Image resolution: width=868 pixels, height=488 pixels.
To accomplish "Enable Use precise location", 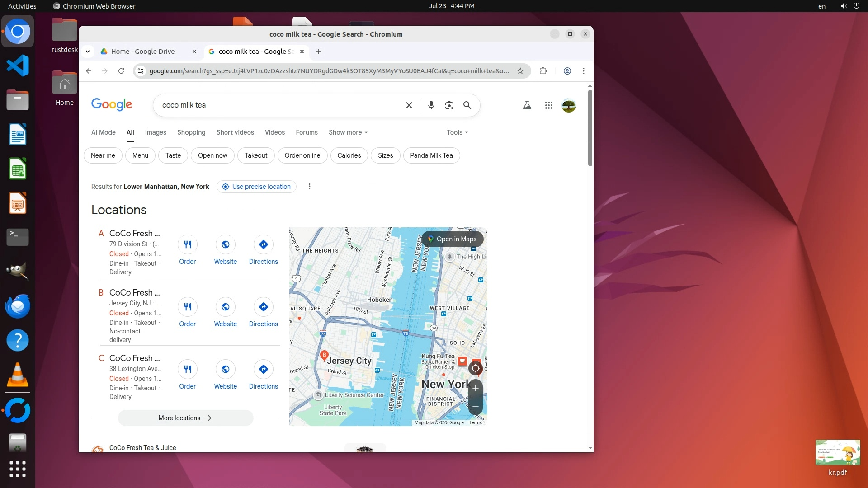I will (x=256, y=187).
